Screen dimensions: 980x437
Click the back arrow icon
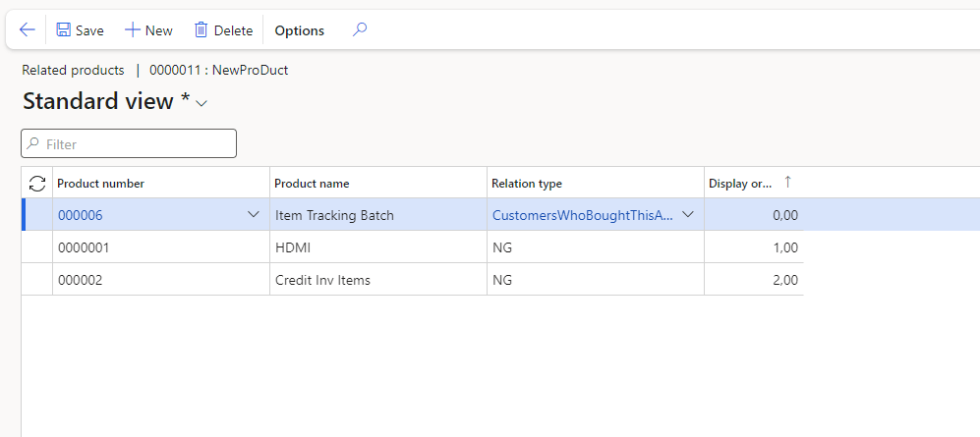27,30
